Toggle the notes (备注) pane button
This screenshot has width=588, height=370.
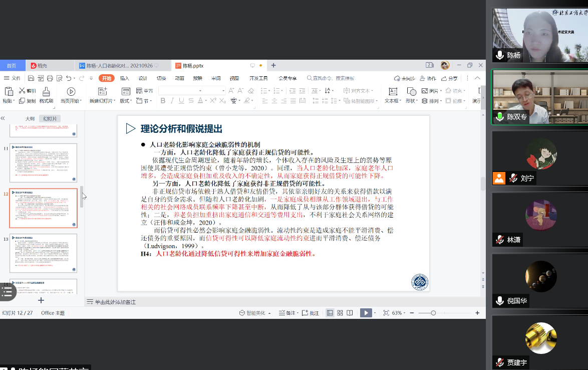click(x=286, y=313)
